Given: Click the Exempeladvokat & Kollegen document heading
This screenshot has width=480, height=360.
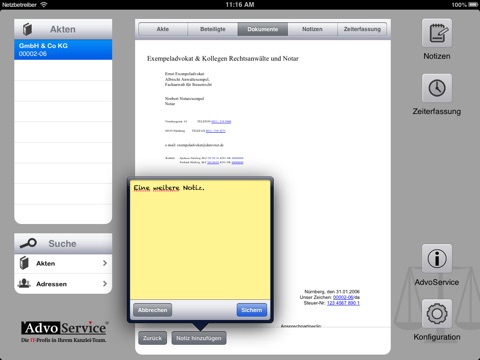Looking at the screenshot, I should point(223,59).
